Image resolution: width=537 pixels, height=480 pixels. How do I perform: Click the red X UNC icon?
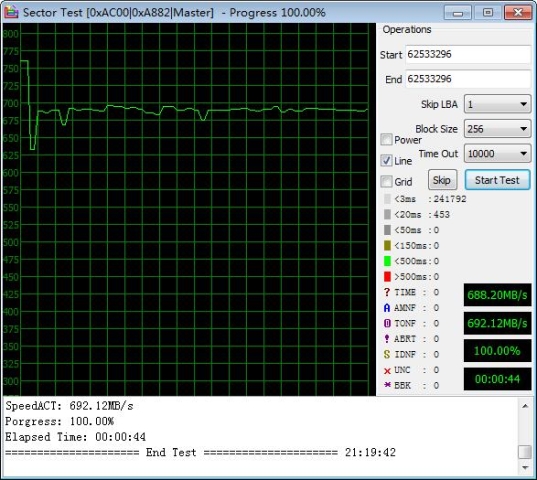(387, 371)
